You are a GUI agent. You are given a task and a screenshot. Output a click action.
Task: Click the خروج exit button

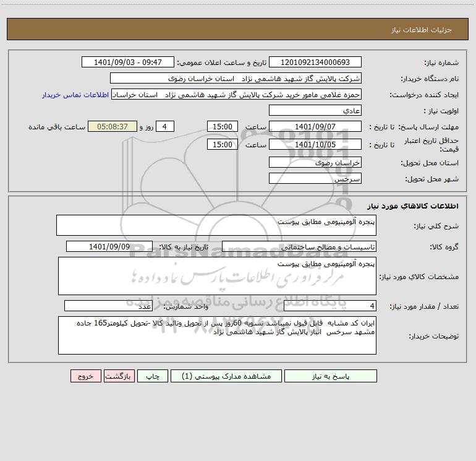pyautogui.click(x=85, y=376)
